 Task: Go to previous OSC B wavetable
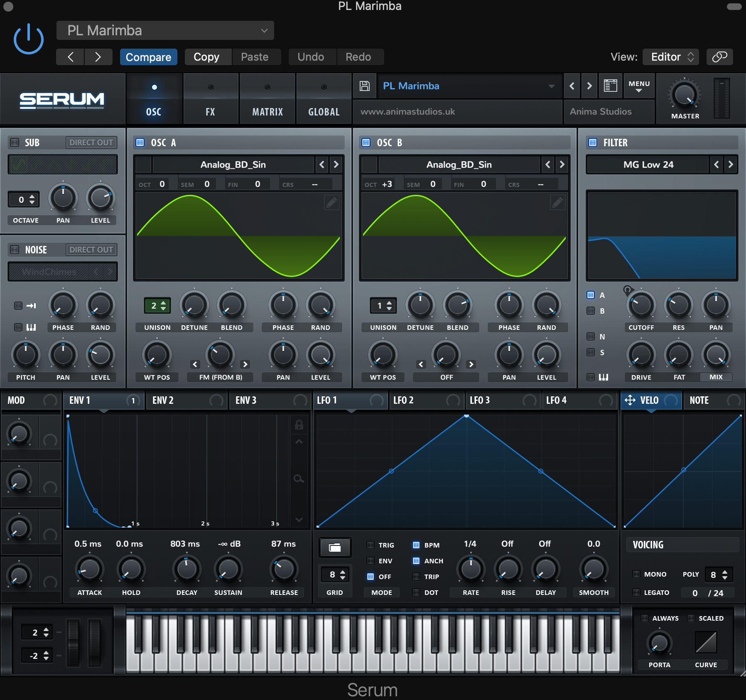tap(548, 165)
